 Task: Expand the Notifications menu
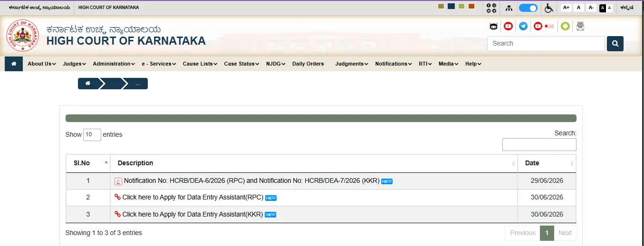tap(394, 64)
